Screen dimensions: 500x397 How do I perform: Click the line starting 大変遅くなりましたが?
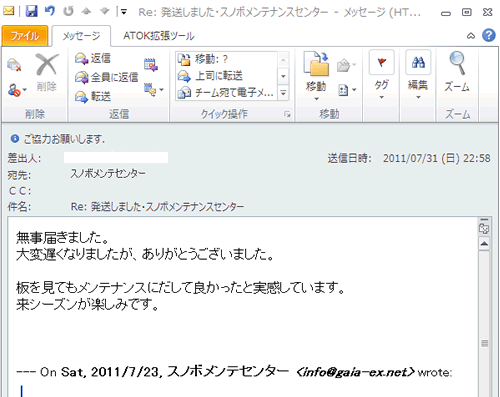click(145, 254)
